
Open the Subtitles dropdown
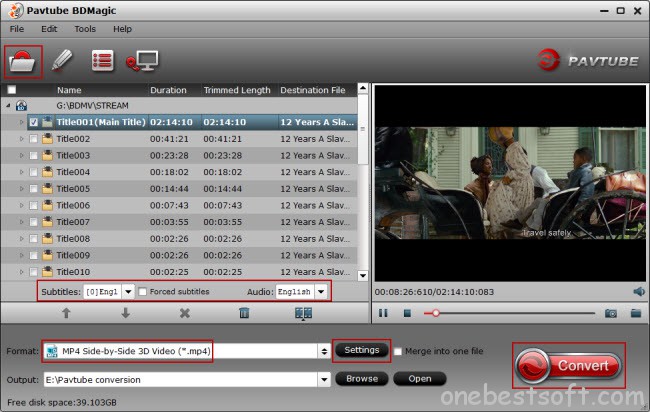click(x=128, y=292)
